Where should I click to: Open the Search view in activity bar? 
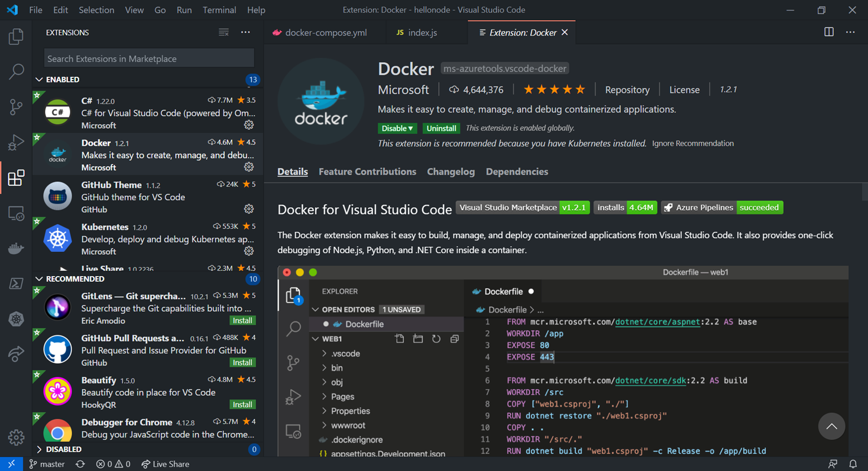click(16, 72)
